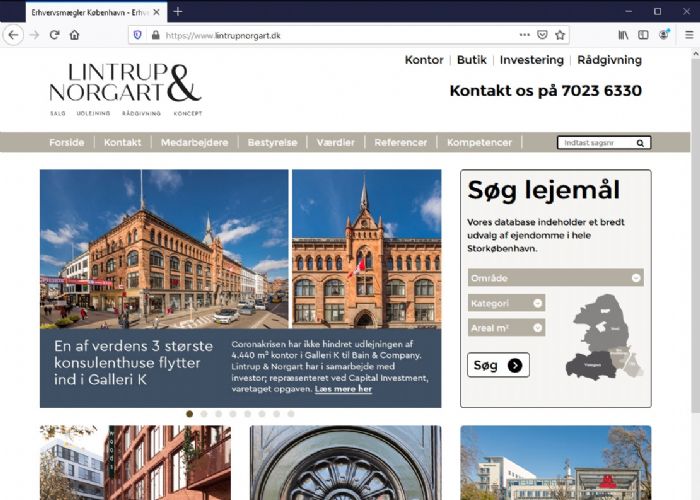Open tracking protection shield icon
The height and width of the screenshot is (500, 700).
click(138, 35)
